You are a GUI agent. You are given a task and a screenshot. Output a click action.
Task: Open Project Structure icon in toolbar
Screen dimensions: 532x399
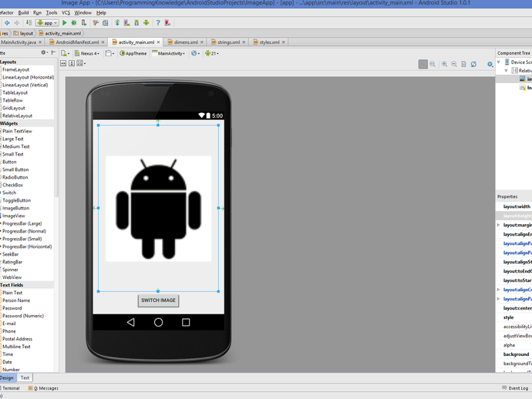click(106, 22)
